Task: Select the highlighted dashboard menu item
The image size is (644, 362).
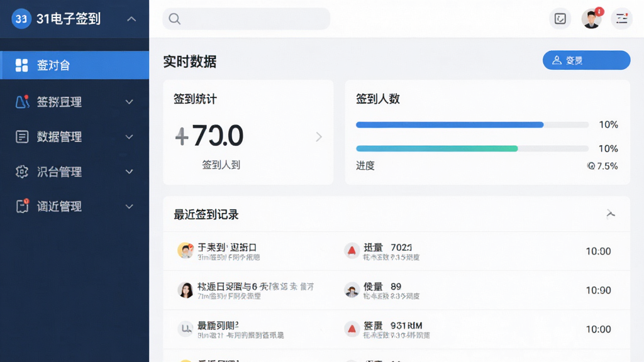Action: 74,65
